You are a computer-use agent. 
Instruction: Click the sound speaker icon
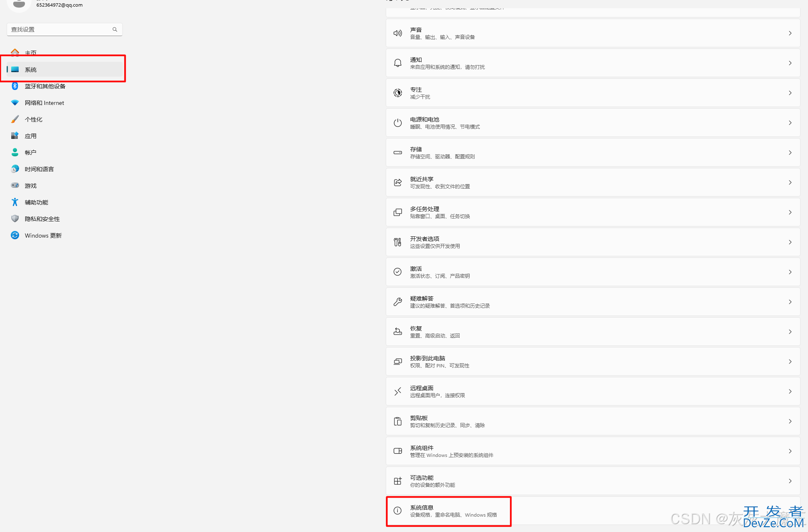pyautogui.click(x=397, y=33)
